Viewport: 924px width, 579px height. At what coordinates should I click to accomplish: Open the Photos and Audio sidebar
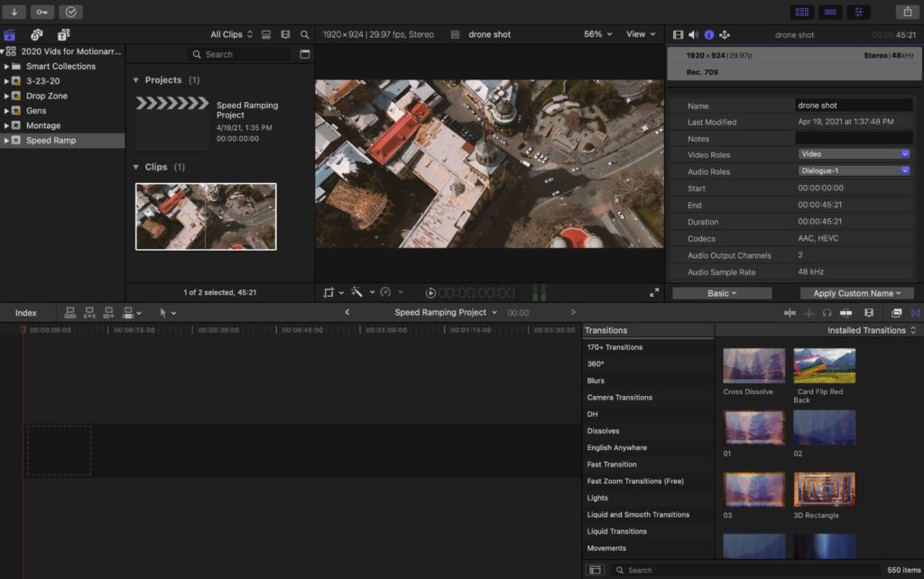(x=36, y=34)
